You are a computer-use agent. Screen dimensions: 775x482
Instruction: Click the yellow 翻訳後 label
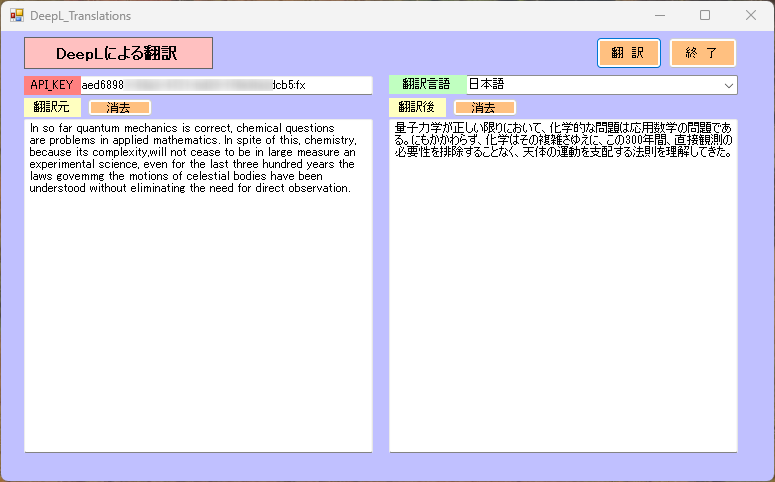click(x=417, y=107)
